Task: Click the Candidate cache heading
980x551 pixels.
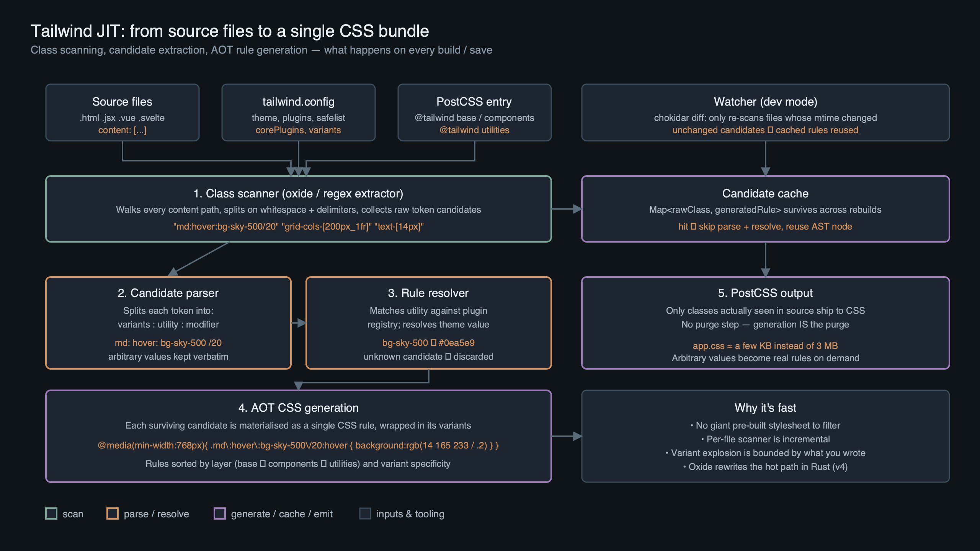Action: pos(765,194)
